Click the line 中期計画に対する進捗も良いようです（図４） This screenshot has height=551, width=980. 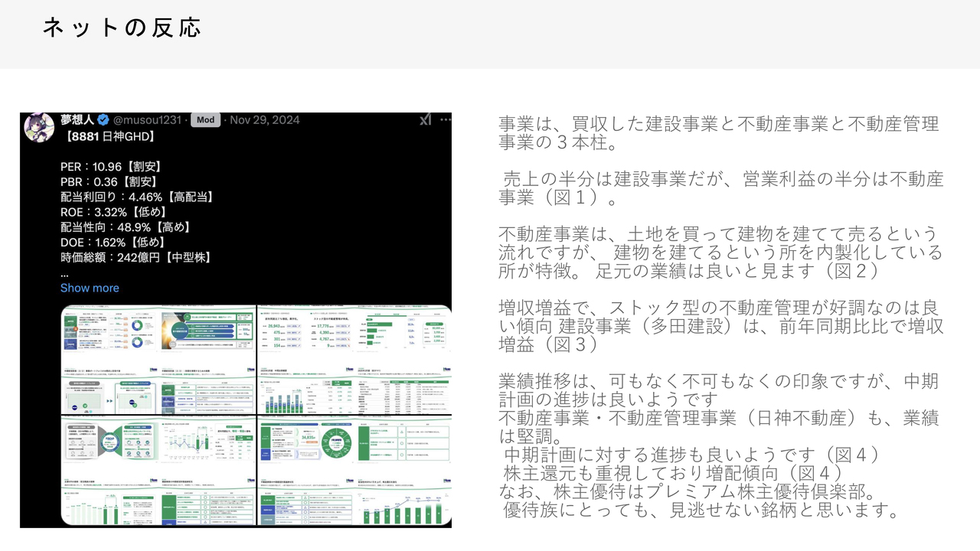tap(693, 455)
